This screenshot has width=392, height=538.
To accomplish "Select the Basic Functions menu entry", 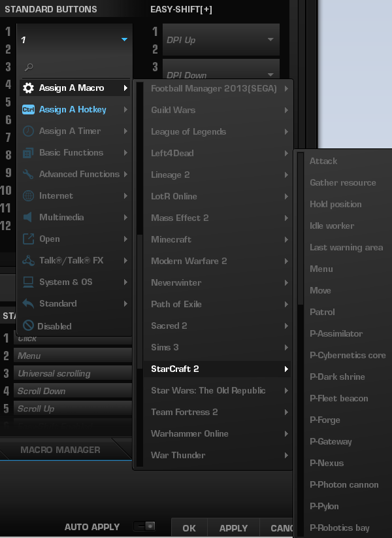I will pos(74,153).
